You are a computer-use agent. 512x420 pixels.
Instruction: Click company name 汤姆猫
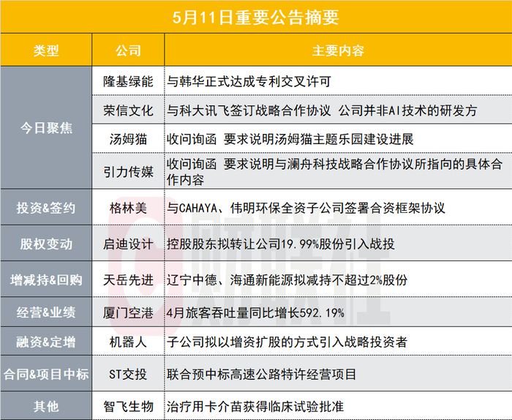pyautogui.click(x=128, y=139)
